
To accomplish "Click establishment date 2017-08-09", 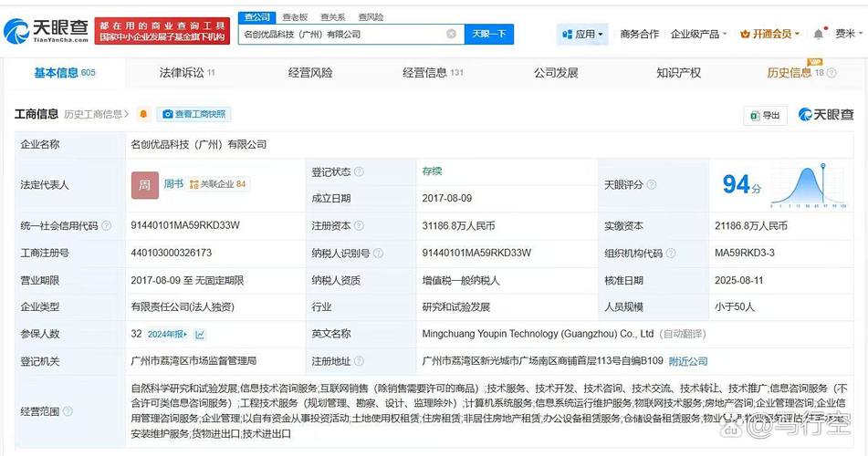I will click(446, 198).
